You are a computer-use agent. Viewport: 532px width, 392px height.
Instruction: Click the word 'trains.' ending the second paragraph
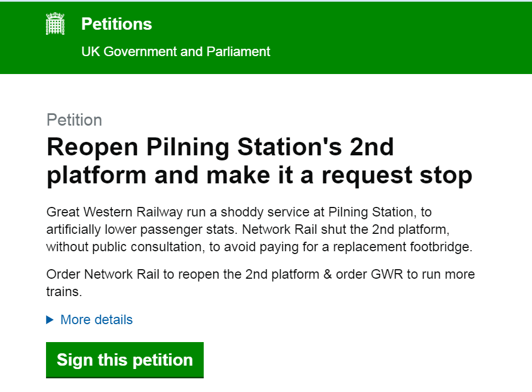tap(64, 292)
